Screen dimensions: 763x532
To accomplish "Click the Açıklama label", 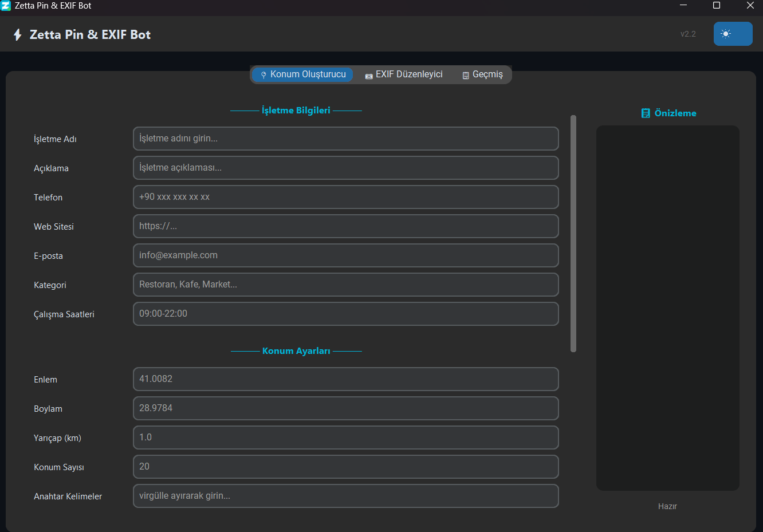I will point(51,168).
